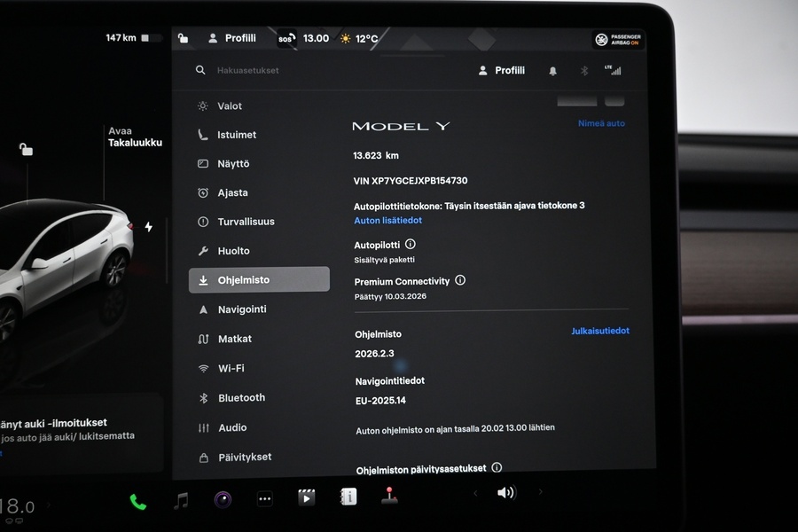The height and width of the screenshot is (532, 798).
Task: Open the owner's manual
Action: click(348, 497)
